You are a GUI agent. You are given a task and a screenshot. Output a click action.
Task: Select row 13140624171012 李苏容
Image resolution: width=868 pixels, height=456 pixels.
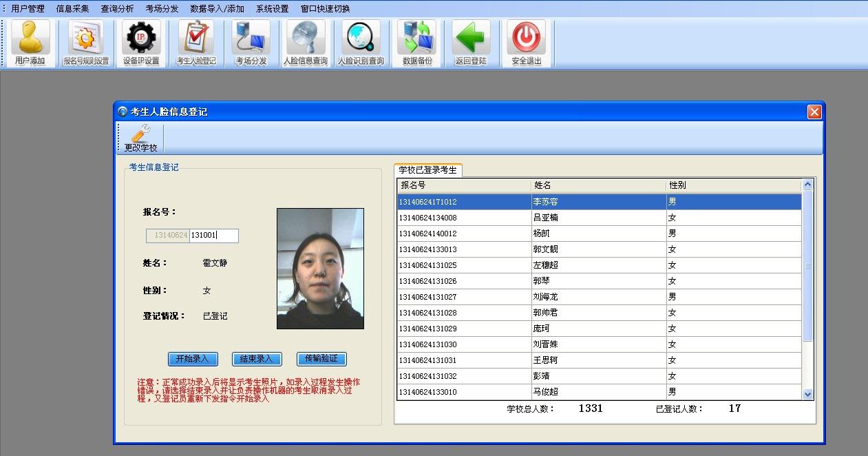pos(600,202)
